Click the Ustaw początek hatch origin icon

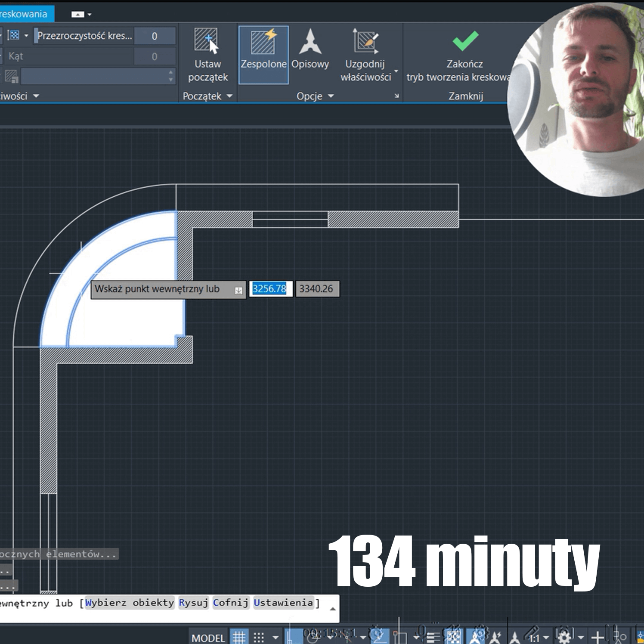coord(207,41)
